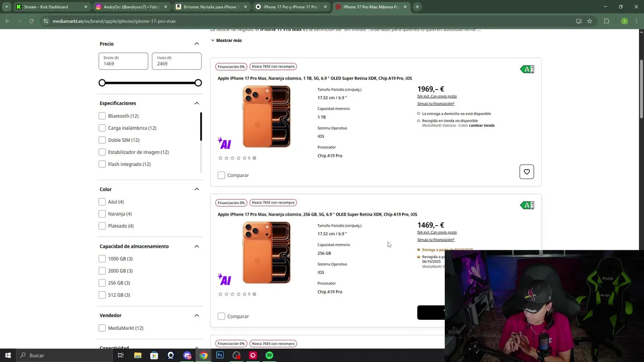Expand the Mostrar más description

click(226, 40)
